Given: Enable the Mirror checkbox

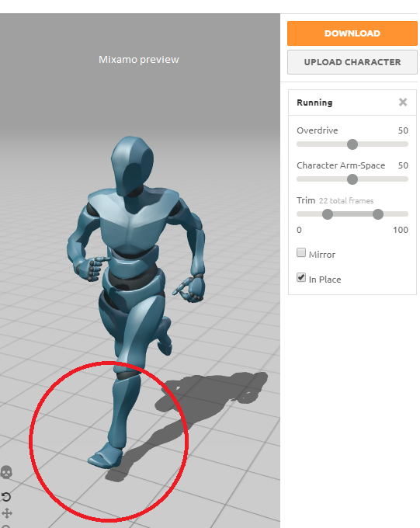Looking at the screenshot, I should (301, 252).
